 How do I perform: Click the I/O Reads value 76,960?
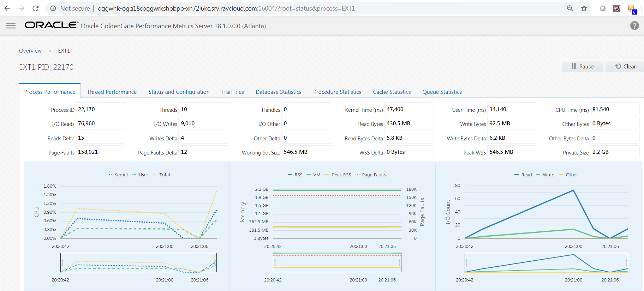point(100,123)
